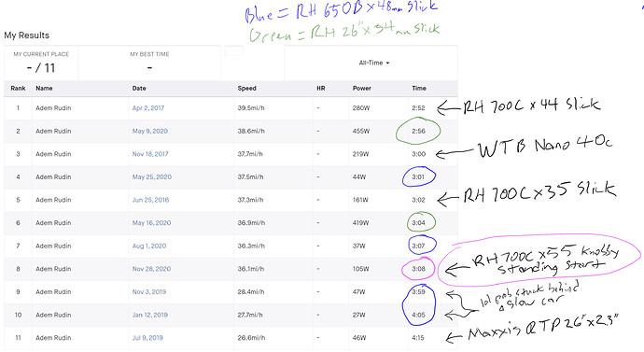Sort results by the Speed column header
The width and height of the screenshot is (644, 352).
(246, 89)
